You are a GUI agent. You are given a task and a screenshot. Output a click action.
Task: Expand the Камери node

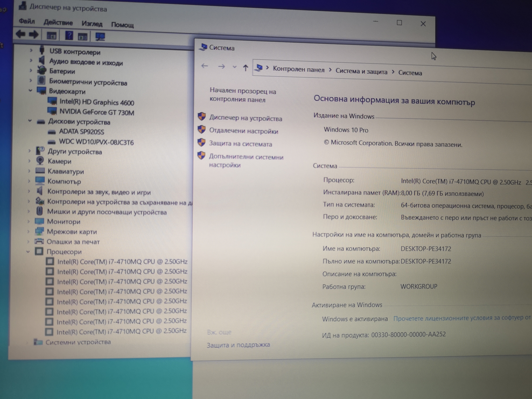[x=29, y=161]
